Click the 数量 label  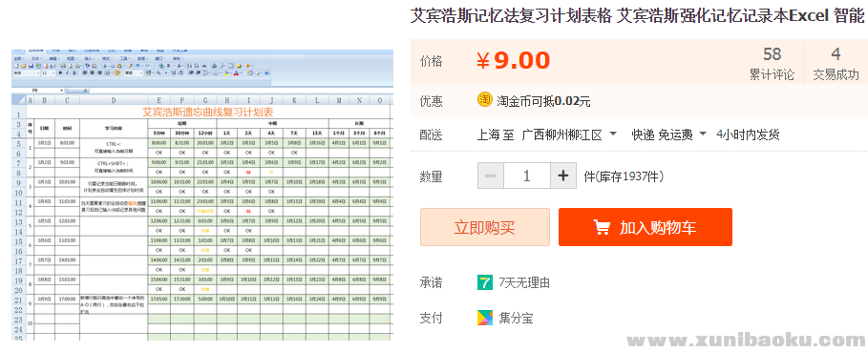432,176
